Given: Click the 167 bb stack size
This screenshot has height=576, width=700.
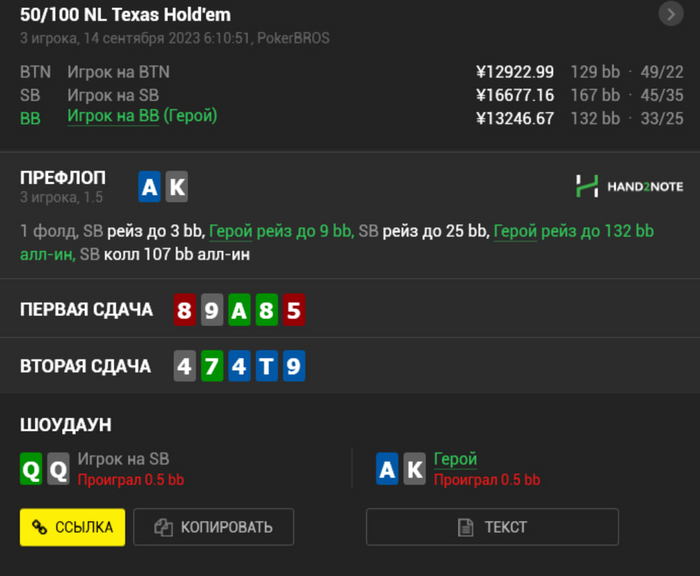Looking at the screenshot, I should click(x=595, y=95).
